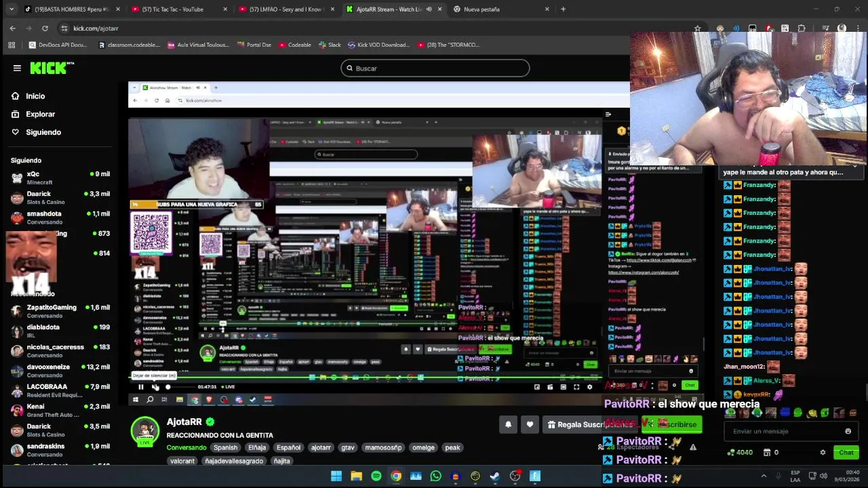Enter fullscreen in the player
868x488 pixels.
(x=576, y=387)
